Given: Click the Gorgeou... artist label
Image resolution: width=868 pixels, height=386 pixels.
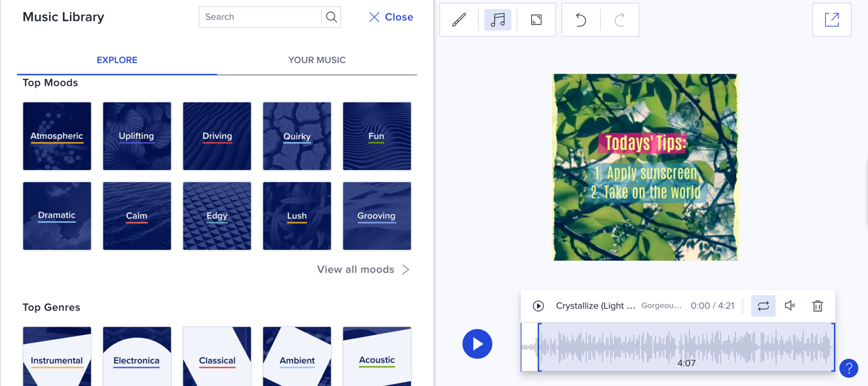Looking at the screenshot, I should pyautogui.click(x=661, y=306).
